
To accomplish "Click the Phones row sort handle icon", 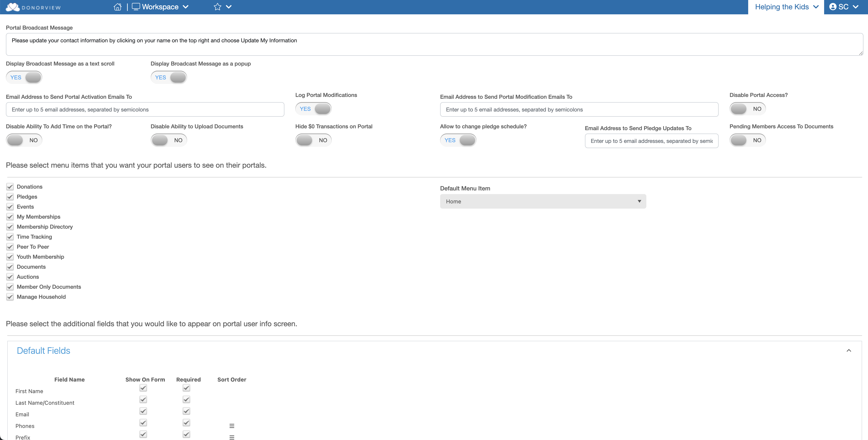I will pyautogui.click(x=231, y=426).
